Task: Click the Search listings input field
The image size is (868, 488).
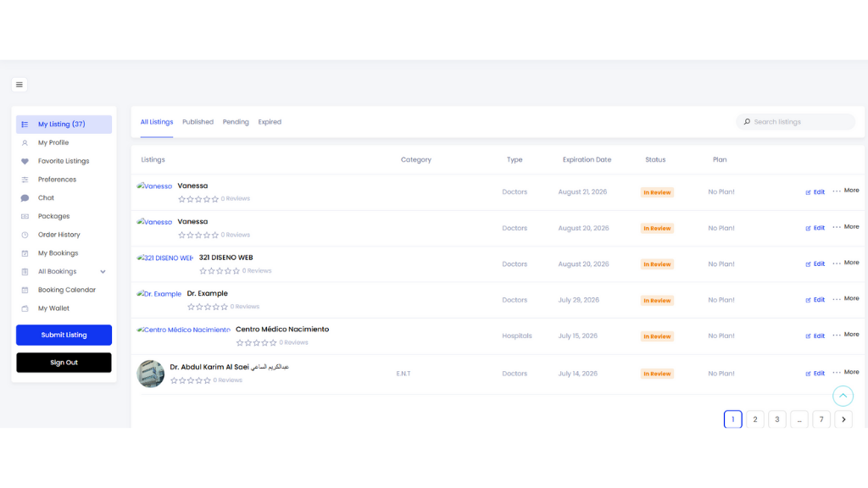Action: point(801,122)
